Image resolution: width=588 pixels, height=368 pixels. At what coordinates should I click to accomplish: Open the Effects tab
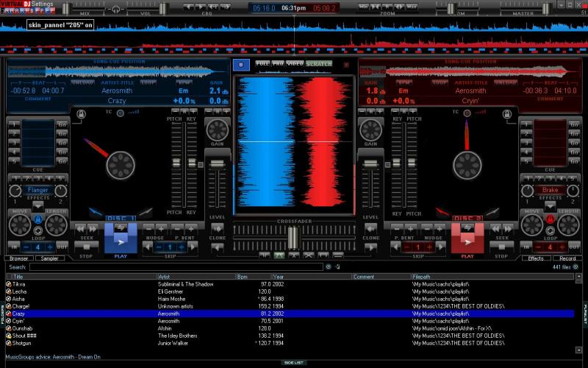click(x=536, y=258)
